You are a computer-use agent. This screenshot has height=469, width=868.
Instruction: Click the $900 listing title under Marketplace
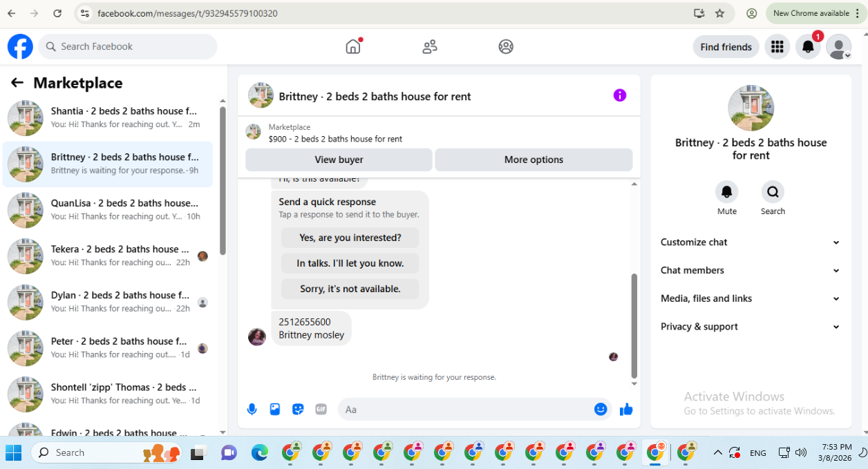coord(335,139)
